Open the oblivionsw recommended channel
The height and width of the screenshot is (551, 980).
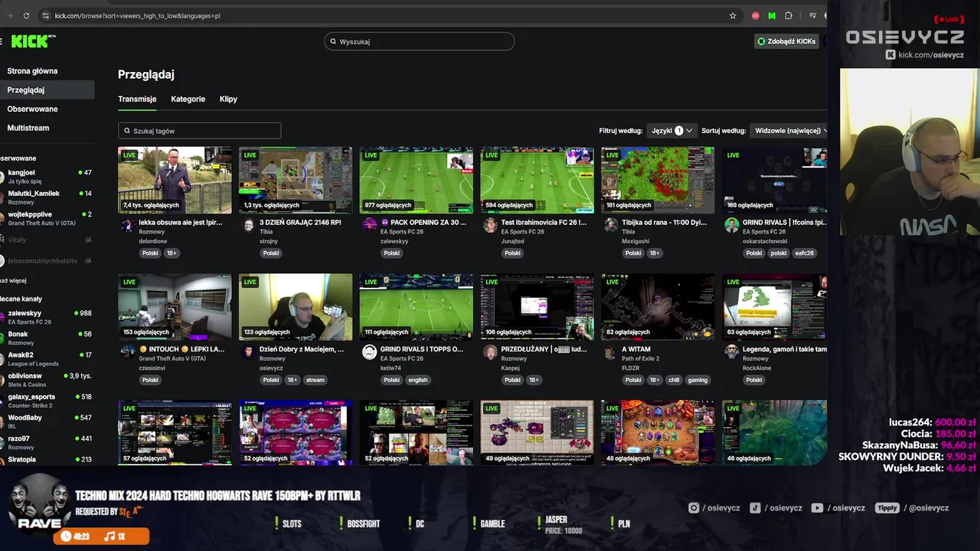(47, 380)
